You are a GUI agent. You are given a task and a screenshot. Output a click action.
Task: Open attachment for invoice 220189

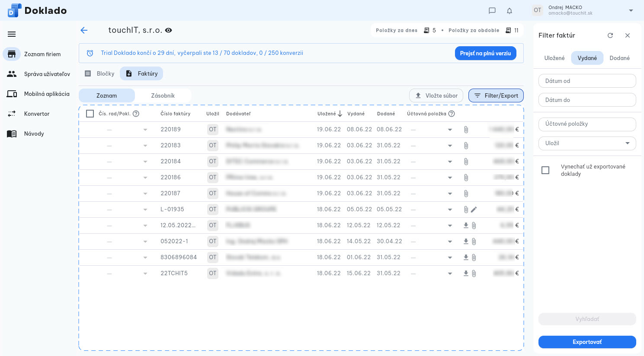pos(466,130)
